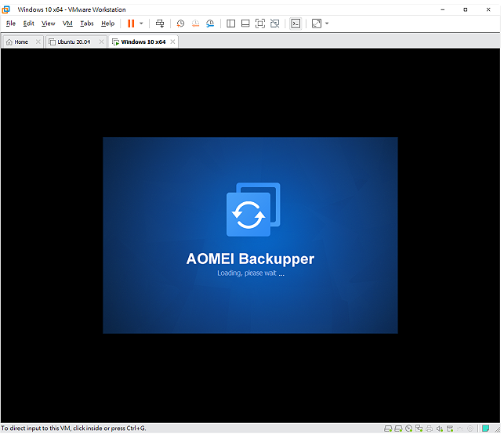Expand the stretch guest dropdown arrow

point(327,24)
